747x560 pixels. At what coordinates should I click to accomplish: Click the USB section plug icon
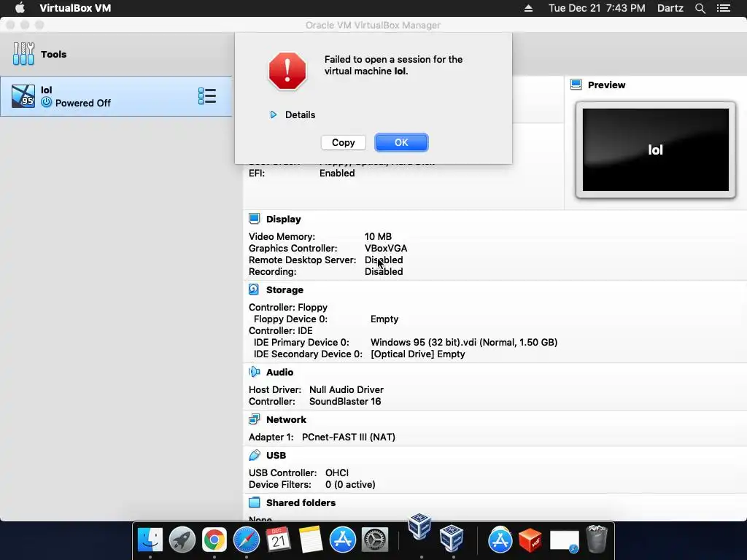click(255, 455)
